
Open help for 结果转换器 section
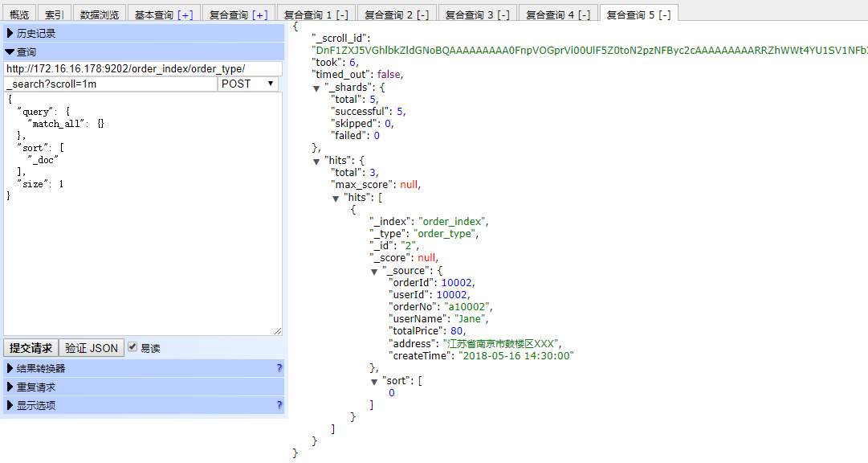(279, 368)
